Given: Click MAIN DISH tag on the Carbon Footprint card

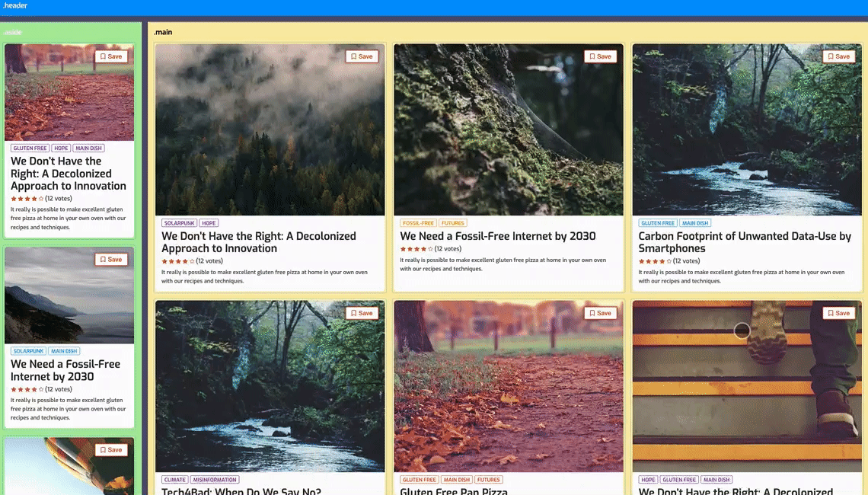Looking at the screenshot, I should (x=695, y=223).
